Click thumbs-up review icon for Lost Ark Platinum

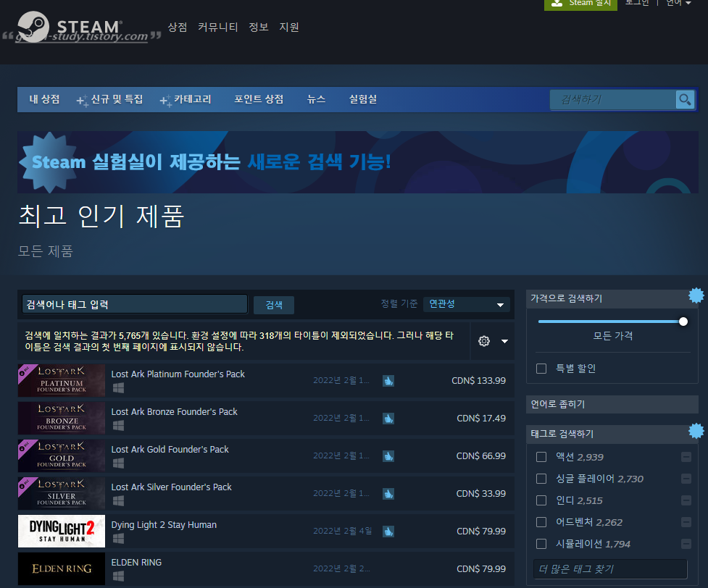[388, 381]
